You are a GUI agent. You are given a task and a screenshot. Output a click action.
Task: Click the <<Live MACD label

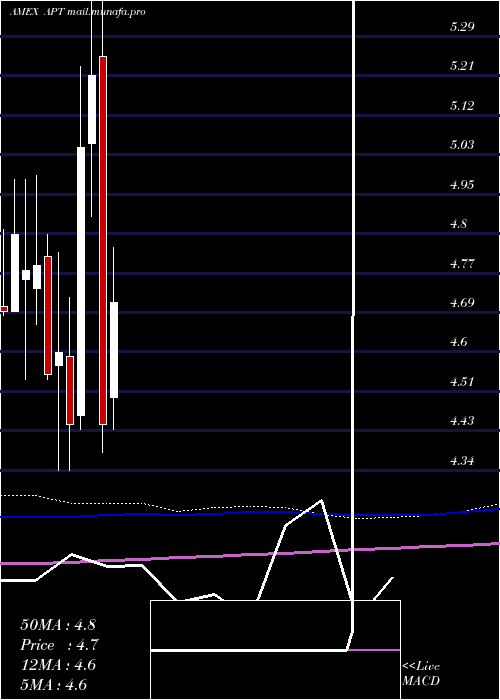point(421,674)
